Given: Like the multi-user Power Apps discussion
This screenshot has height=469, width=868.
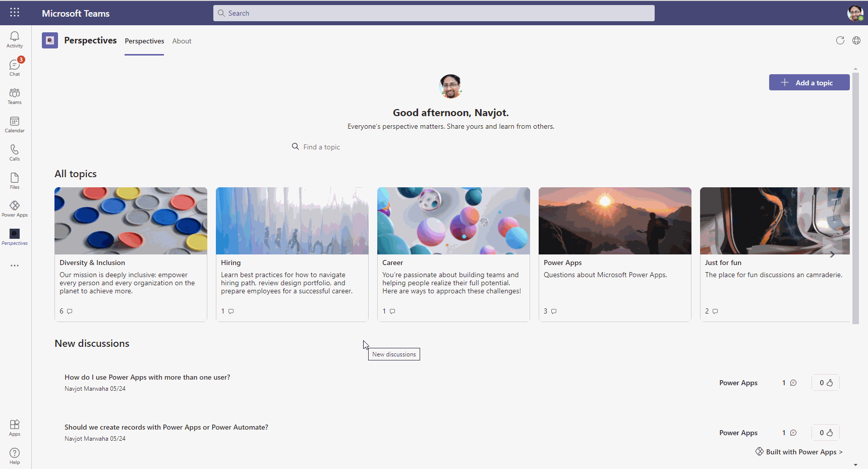Looking at the screenshot, I should [826, 383].
